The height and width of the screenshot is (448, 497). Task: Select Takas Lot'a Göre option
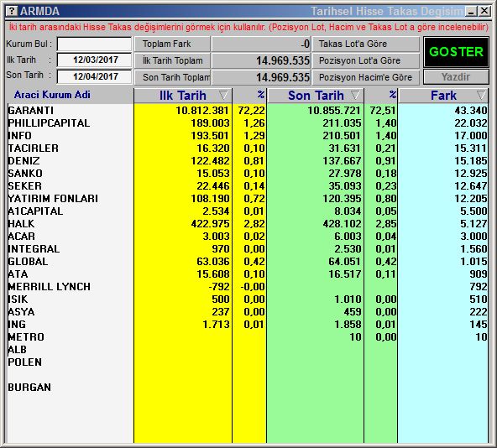pos(366,44)
